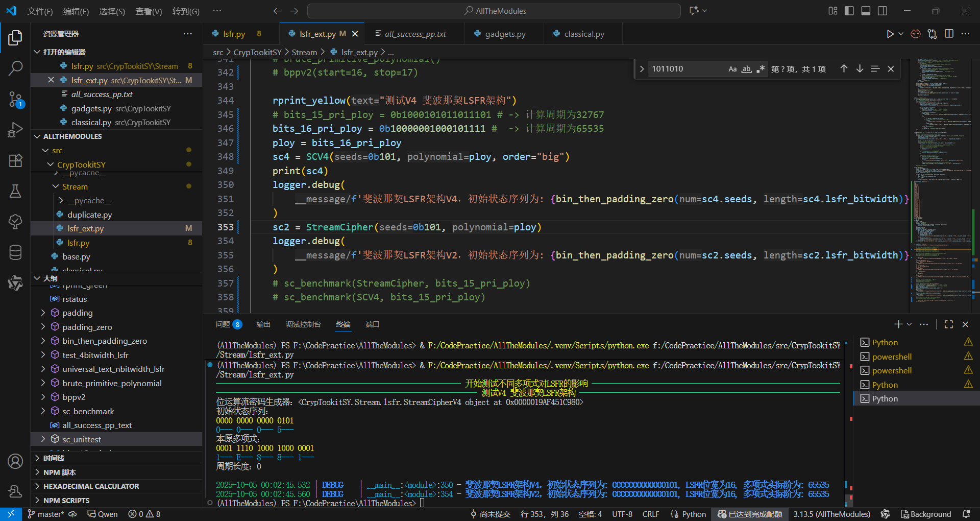Click the Python 3.13.5 interpreter selector

(x=831, y=514)
